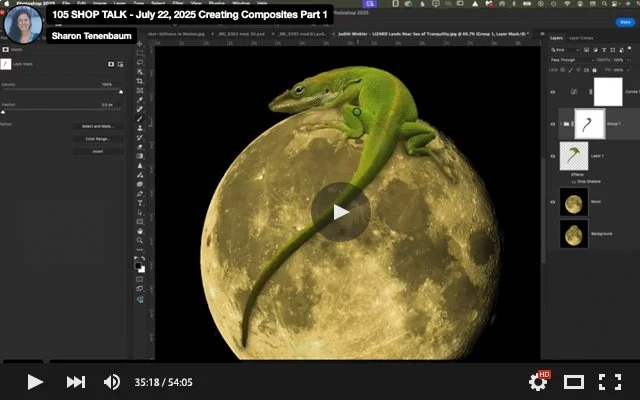640x400 pixels.
Task: Select the Clone Stamp tool
Action: coord(140,128)
